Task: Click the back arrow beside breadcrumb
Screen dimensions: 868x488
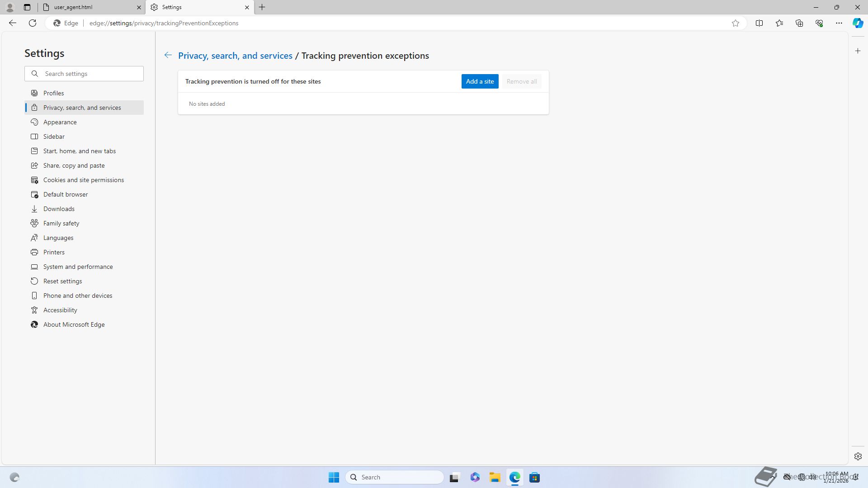Action: (x=168, y=55)
